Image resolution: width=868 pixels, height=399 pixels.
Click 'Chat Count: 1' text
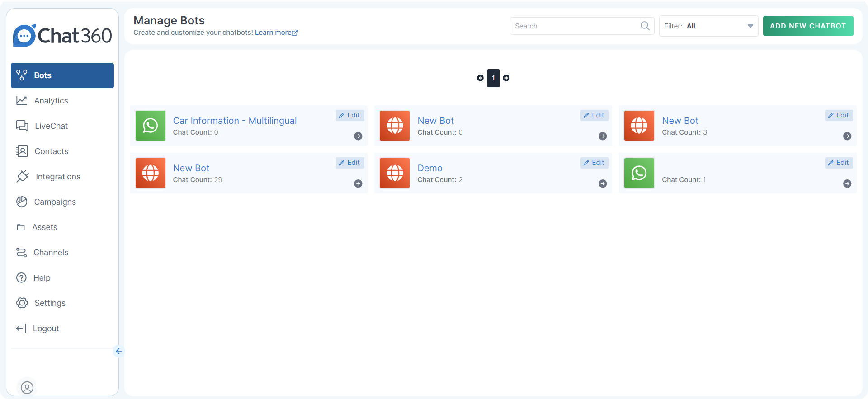(x=684, y=180)
